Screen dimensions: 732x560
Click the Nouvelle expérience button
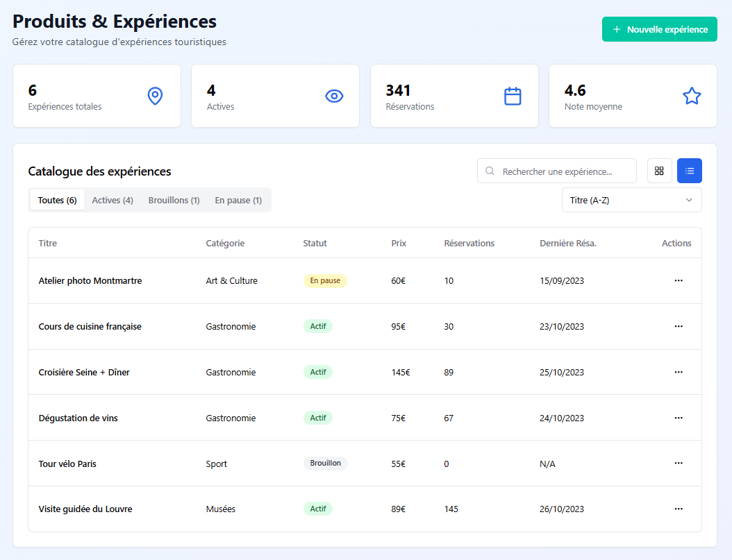pos(659,29)
